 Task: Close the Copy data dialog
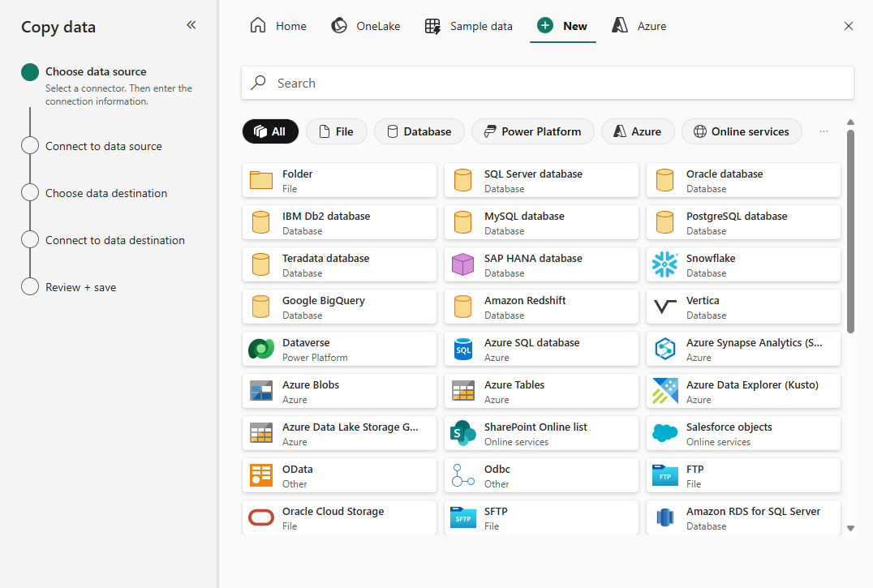(x=848, y=26)
